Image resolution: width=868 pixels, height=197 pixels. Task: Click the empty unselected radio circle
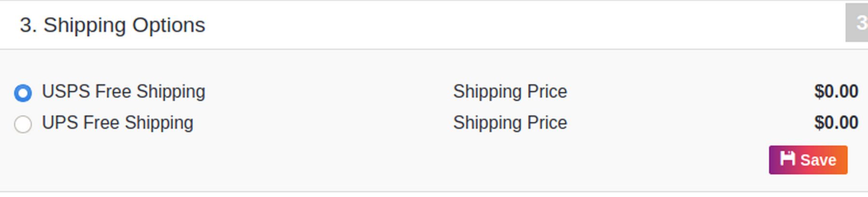tap(23, 124)
